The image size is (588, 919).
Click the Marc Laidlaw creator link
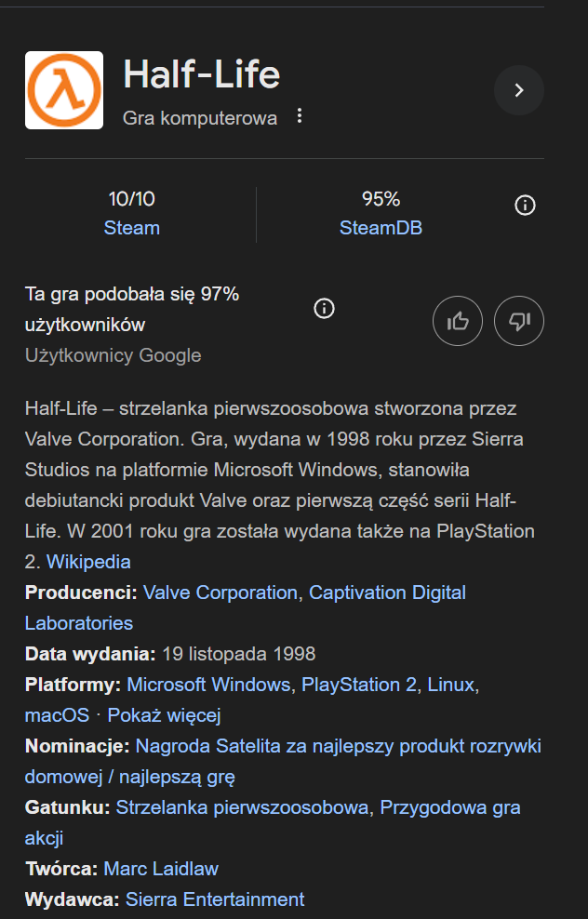[x=161, y=869]
